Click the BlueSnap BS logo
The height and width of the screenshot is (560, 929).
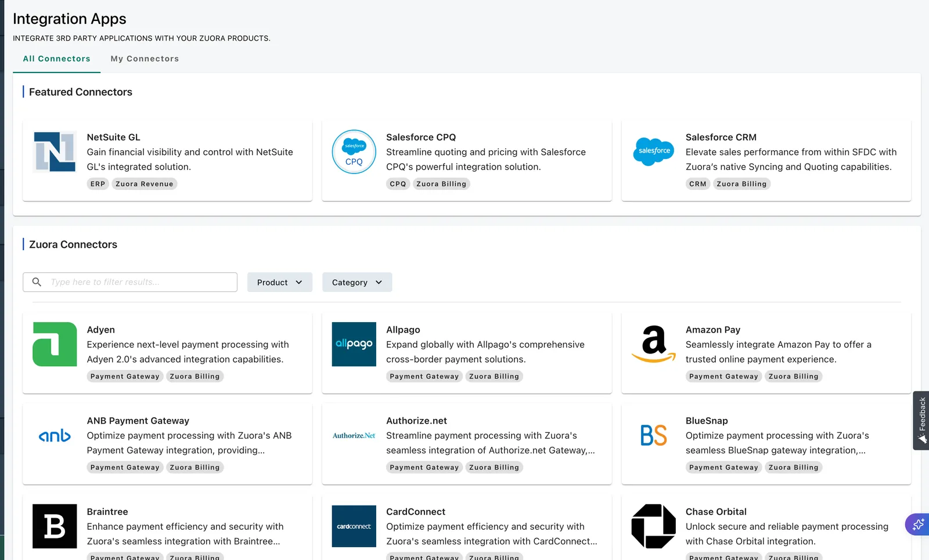(654, 435)
